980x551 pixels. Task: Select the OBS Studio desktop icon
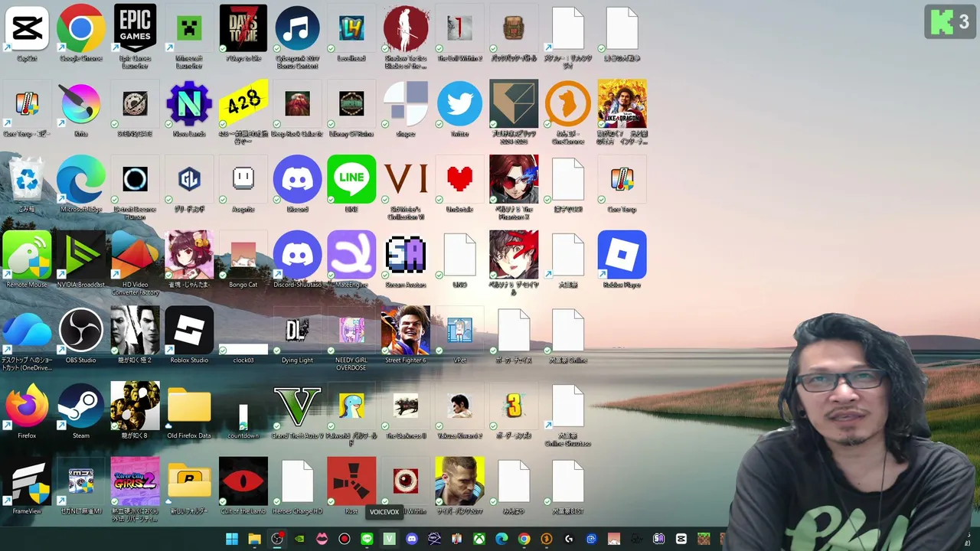pos(81,330)
